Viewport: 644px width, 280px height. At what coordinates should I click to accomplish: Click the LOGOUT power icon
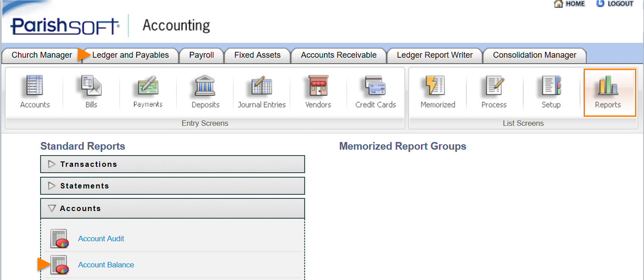click(x=600, y=3)
